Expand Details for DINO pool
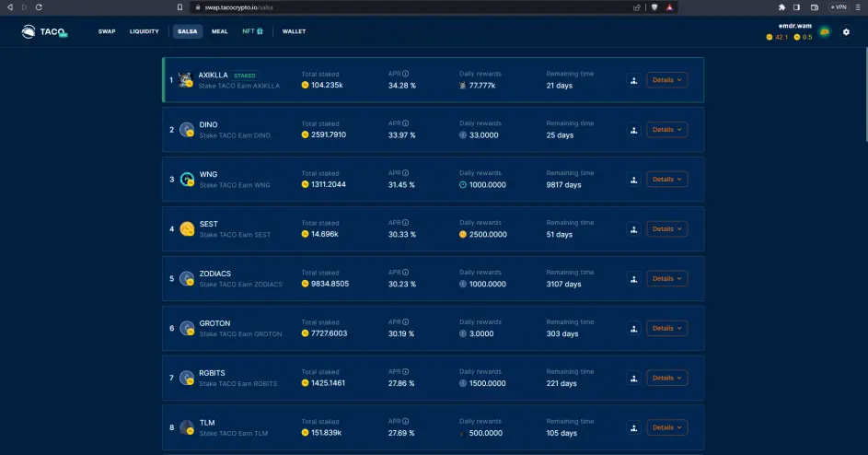This screenshot has height=455, width=868. 666,130
